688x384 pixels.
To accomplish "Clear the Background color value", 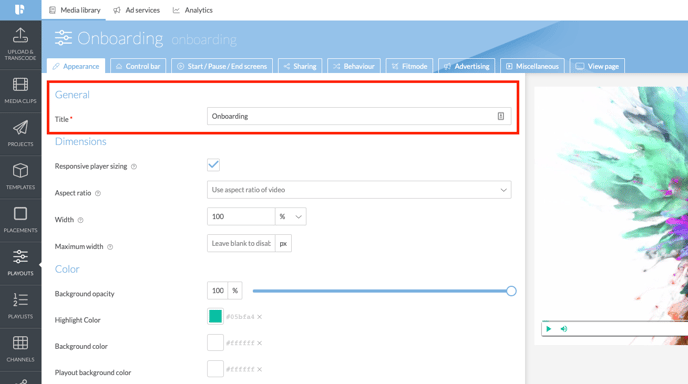I will [x=260, y=343].
